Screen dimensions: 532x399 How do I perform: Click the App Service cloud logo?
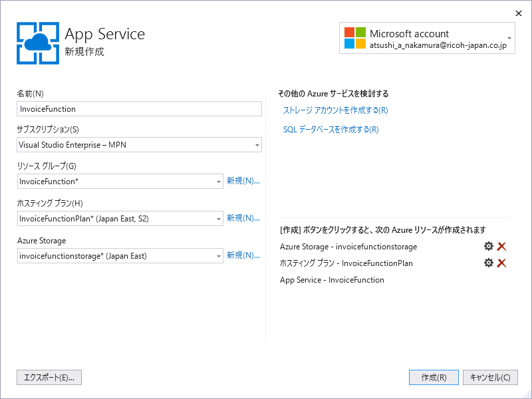pyautogui.click(x=38, y=43)
